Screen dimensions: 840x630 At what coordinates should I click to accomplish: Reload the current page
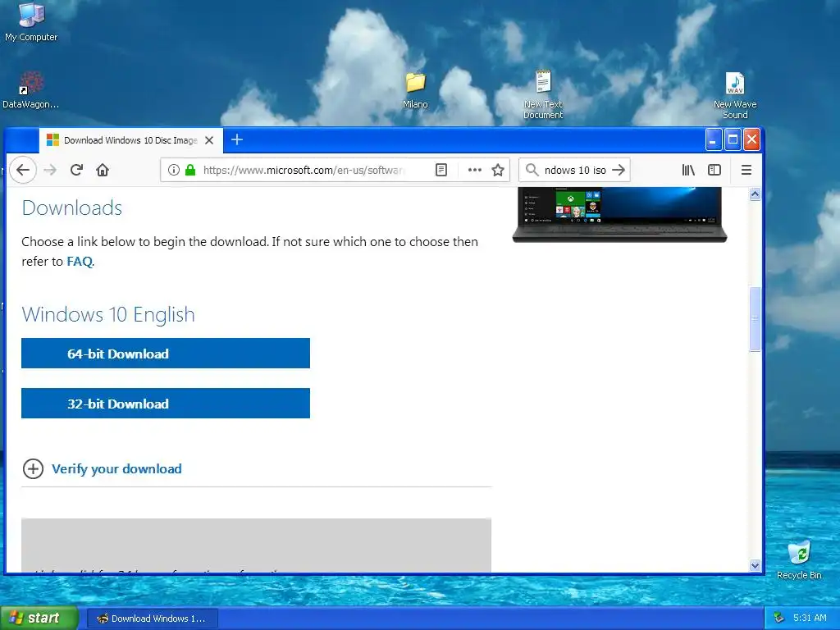pos(76,171)
